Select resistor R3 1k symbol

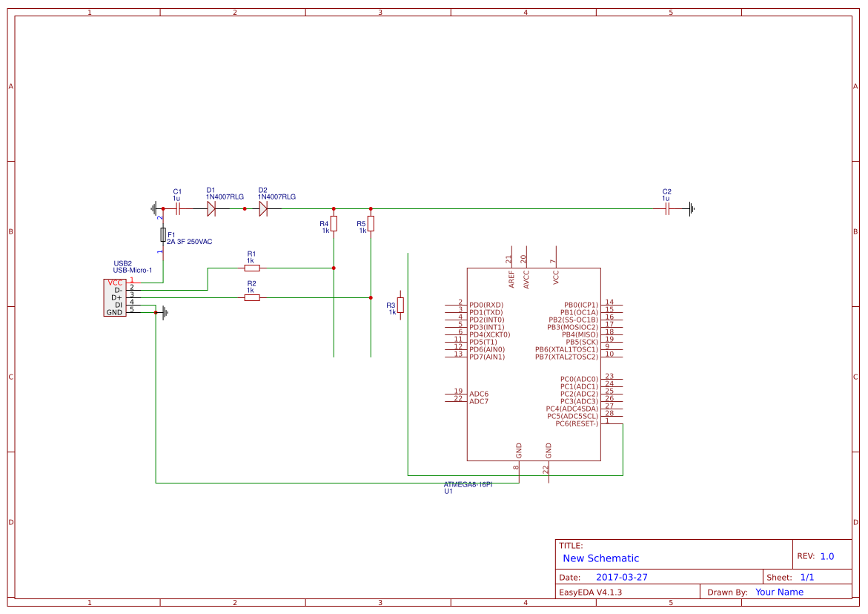point(400,306)
